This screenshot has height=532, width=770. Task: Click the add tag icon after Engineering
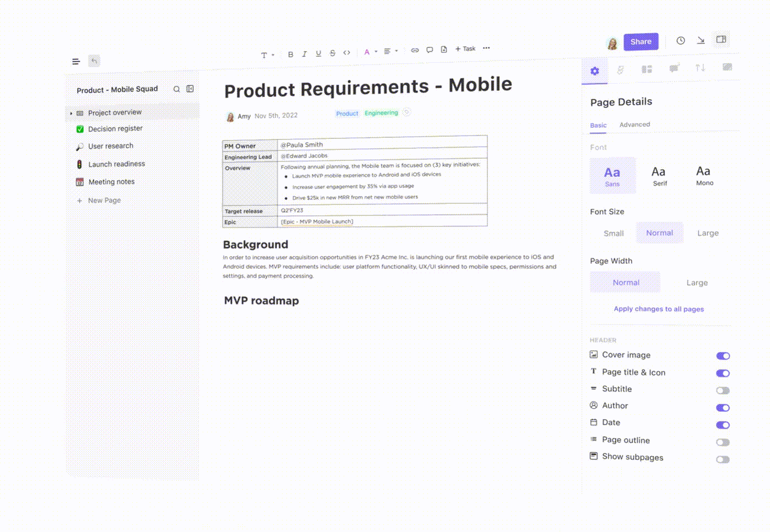(x=406, y=112)
